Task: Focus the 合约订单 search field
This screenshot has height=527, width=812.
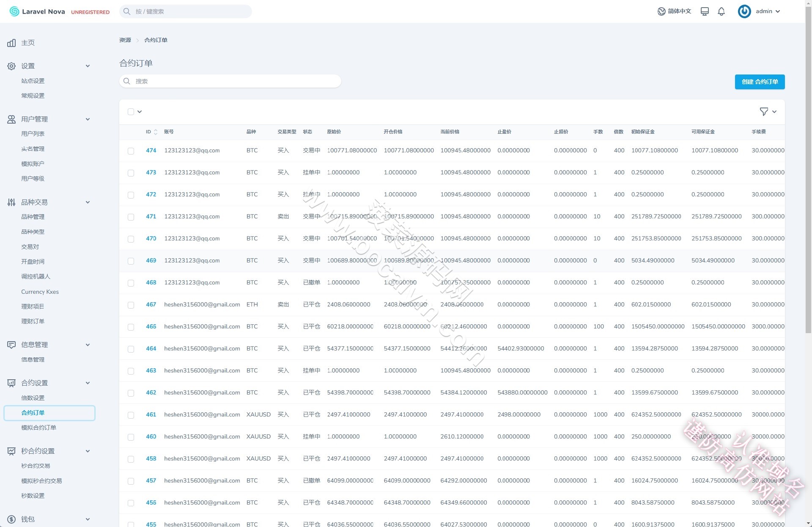Action: tap(230, 81)
